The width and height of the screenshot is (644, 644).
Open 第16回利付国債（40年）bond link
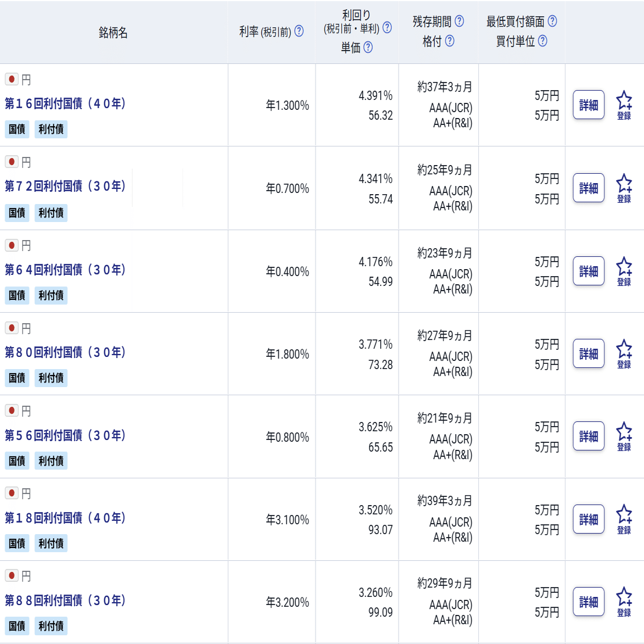click(x=65, y=103)
